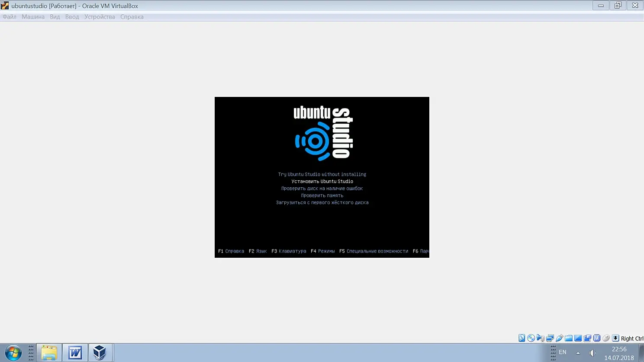Image resolution: width=644 pixels, height=362 pixels.
Task: Click the USB devices status icon
Action: (x=560, y=338)
